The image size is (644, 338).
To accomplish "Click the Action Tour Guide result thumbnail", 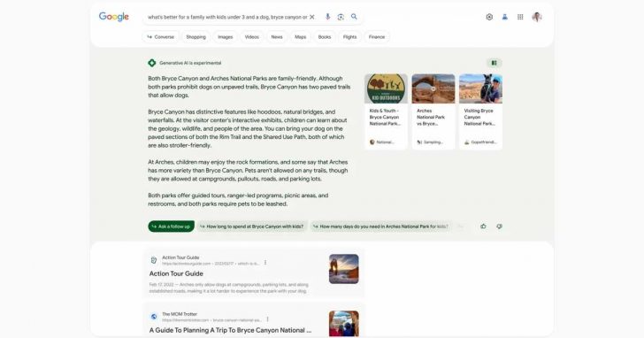I will pyautogui.click(x=344, y=269).
